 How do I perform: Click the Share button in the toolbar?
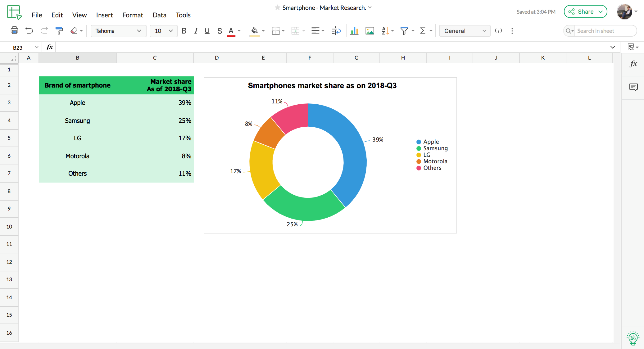coord(585,11)
